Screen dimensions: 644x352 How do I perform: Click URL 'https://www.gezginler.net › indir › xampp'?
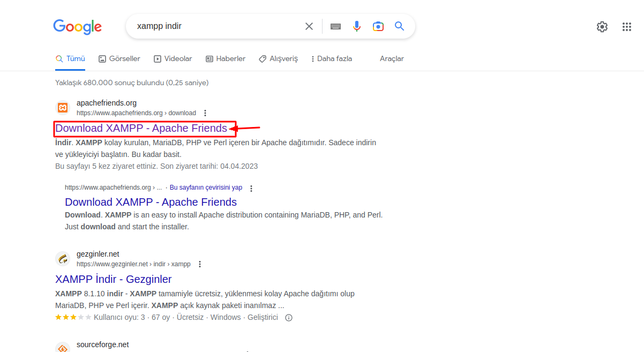click(x=133, y=264)
